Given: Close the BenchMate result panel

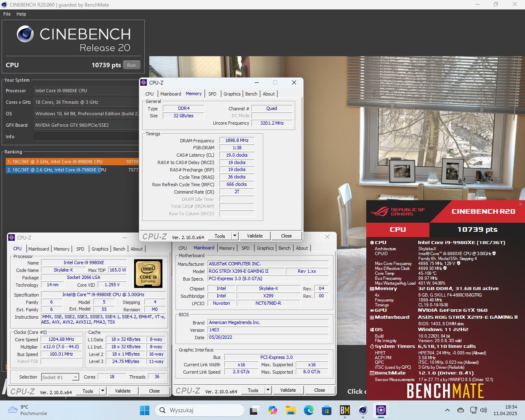Looking at the screenshot, I should point(520,204).
